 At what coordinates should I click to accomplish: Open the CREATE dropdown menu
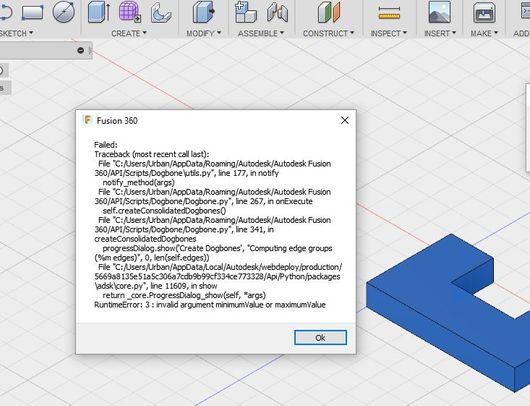pos(129,33)
